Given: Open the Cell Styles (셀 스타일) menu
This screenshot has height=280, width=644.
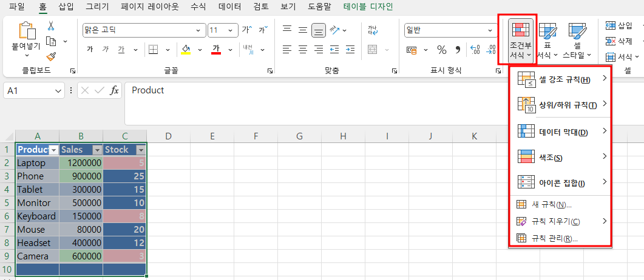Looking at the screenshot, I should (577, 40).
